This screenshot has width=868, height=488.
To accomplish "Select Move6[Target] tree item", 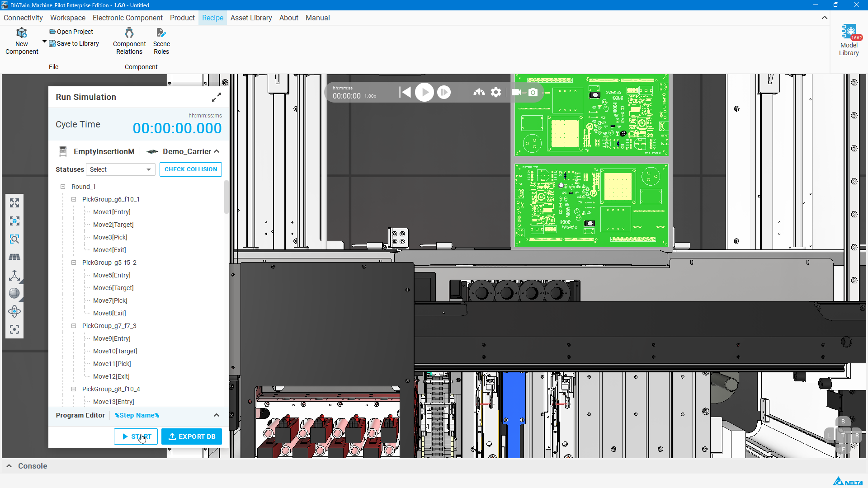I will click(113, 288).
